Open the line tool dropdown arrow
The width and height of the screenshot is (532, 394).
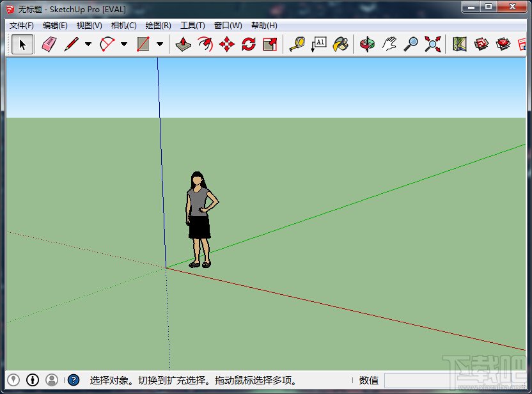(88, 44)
